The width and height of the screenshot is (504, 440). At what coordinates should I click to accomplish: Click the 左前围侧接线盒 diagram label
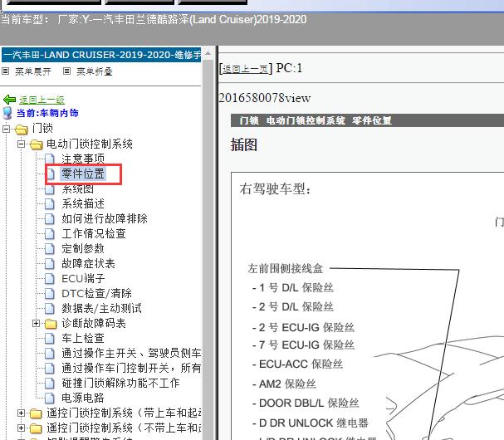pos(285,268)
